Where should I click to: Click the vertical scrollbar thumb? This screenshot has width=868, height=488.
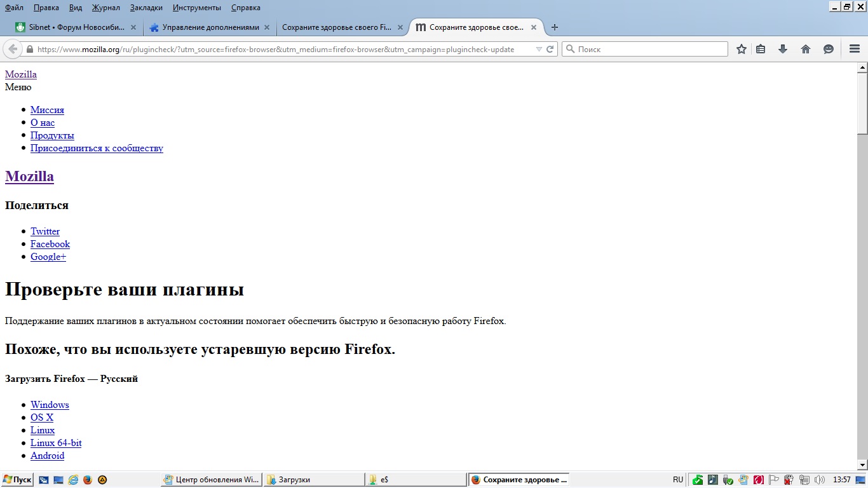[x=862, y=103]
